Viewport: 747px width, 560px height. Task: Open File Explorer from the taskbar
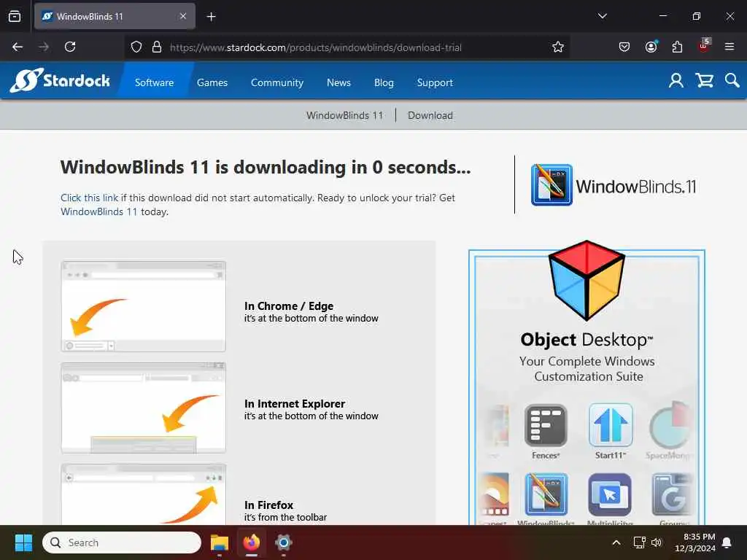220,542
